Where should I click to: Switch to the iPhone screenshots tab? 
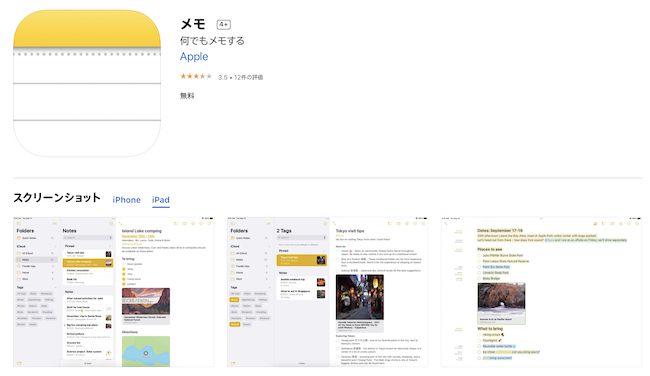[126, 200]
